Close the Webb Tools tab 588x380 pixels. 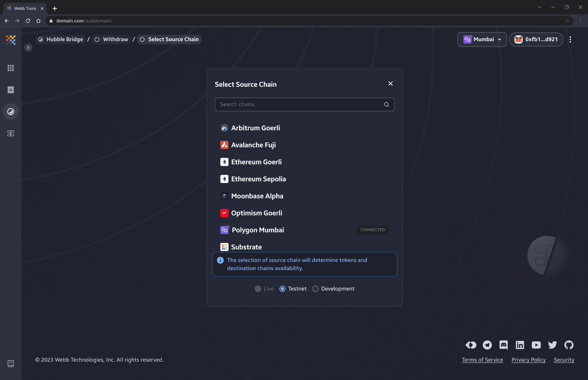pyautogui.click(x=42, y=9)
